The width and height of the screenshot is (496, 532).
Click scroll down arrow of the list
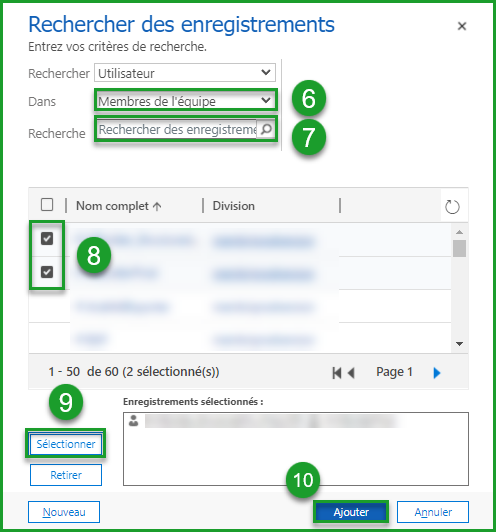pos(459,344)
